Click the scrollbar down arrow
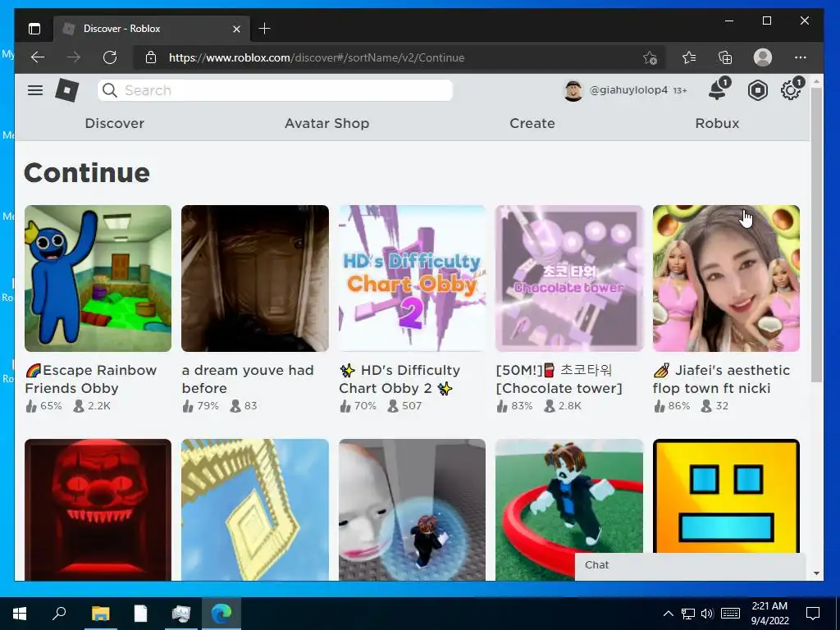The image size is (840, 630). pos(816,573)
